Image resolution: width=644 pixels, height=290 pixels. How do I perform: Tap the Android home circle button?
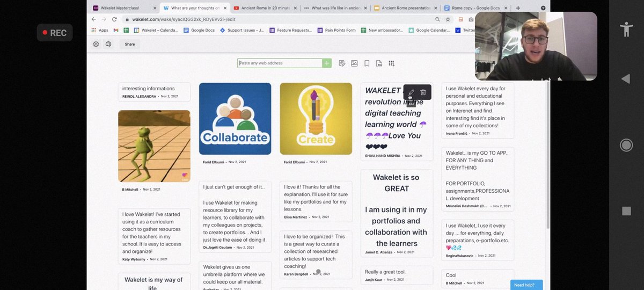pyautogui.click(x=626, y=145)
